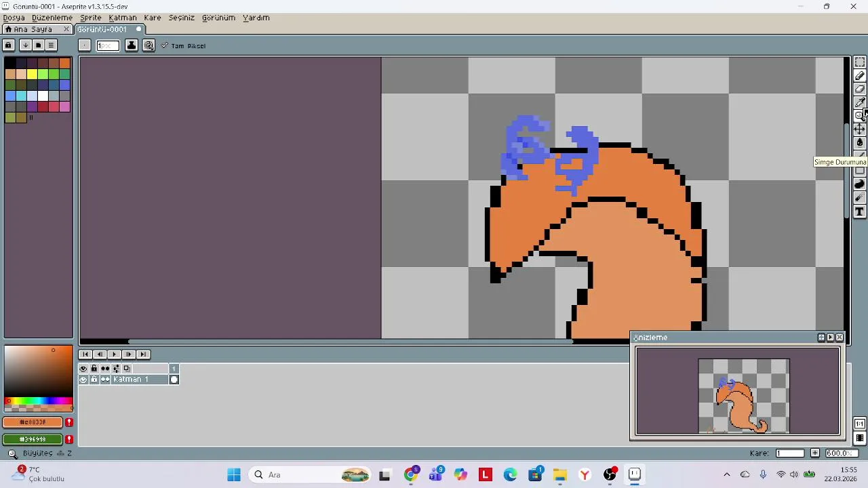Select the rectangular marquee tool

point(859,62)
